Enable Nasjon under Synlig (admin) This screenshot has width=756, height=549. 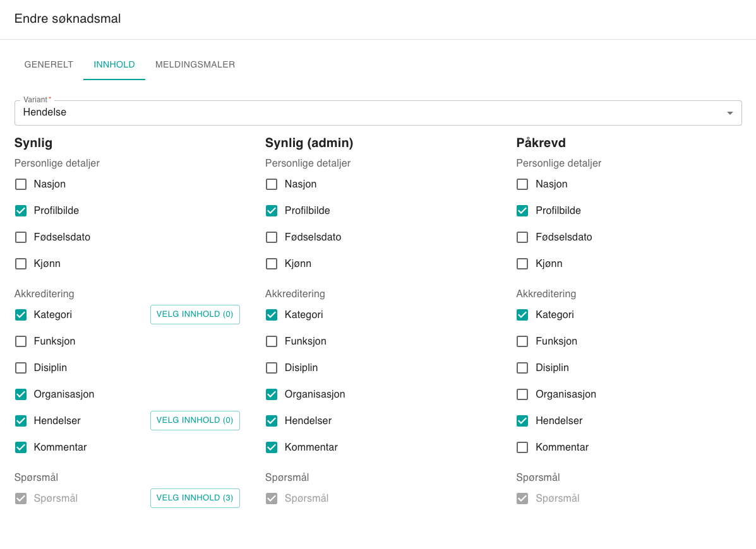click(x=272, y=184)
